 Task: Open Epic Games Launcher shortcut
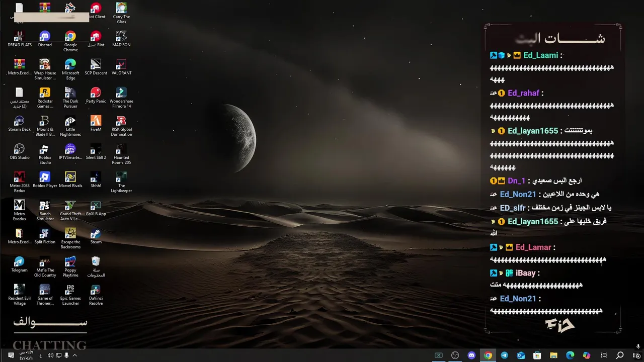point(70,295)
